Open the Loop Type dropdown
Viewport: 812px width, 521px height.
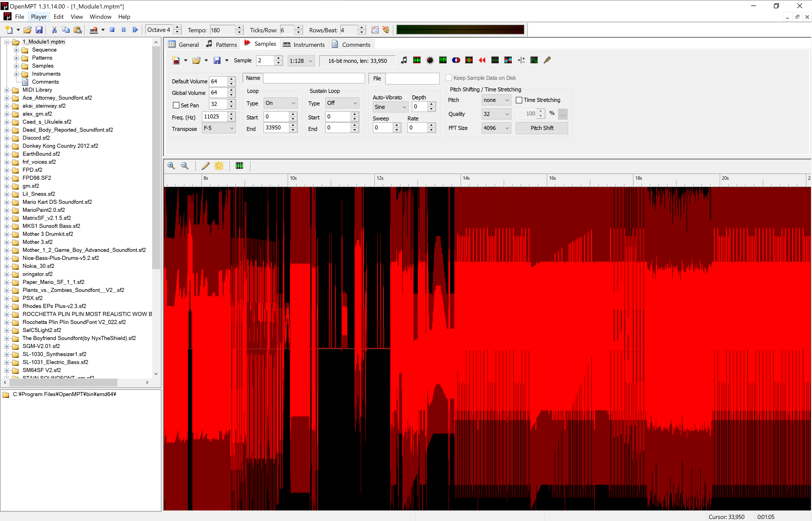[x=280, y=103]
